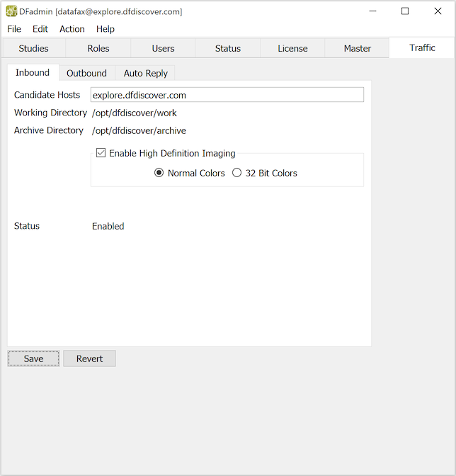Select the Normal Colors radio button

click(159, 173)
